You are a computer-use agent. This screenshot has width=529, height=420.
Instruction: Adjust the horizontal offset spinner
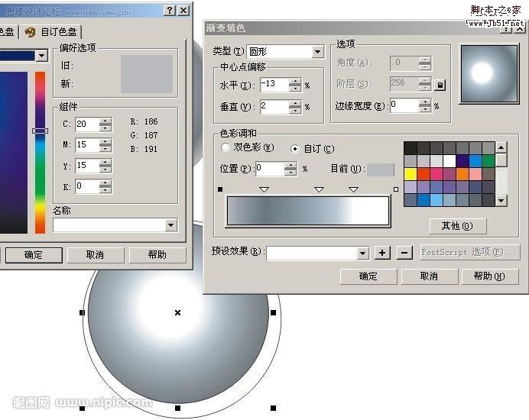coord(295,85)
